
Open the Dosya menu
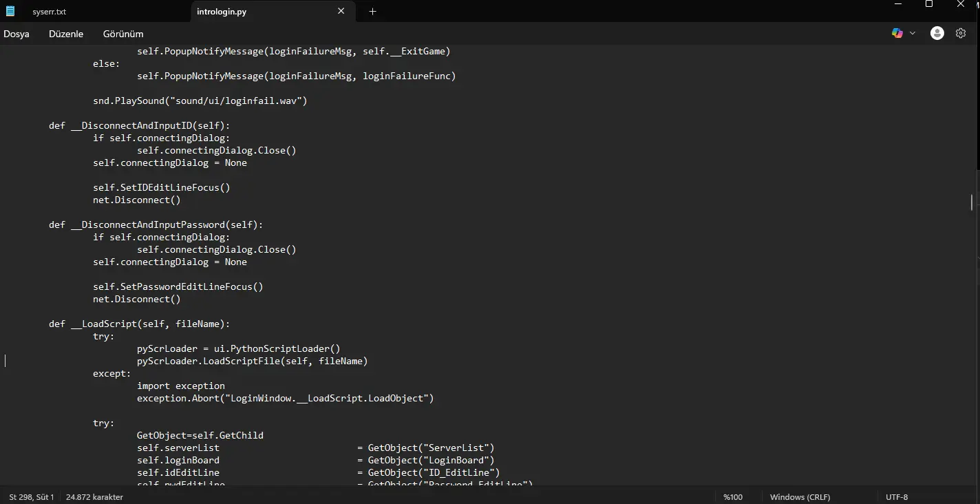17,34
